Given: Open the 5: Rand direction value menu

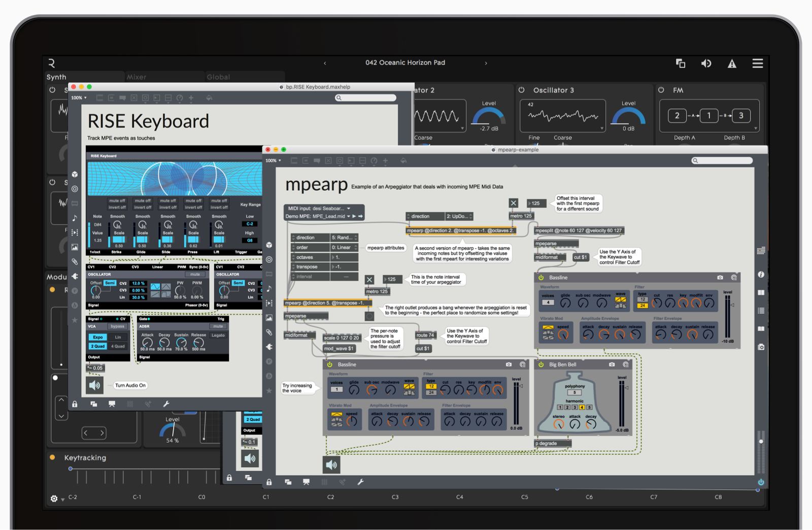Looking at the screenshot, I should coord(345,238).
